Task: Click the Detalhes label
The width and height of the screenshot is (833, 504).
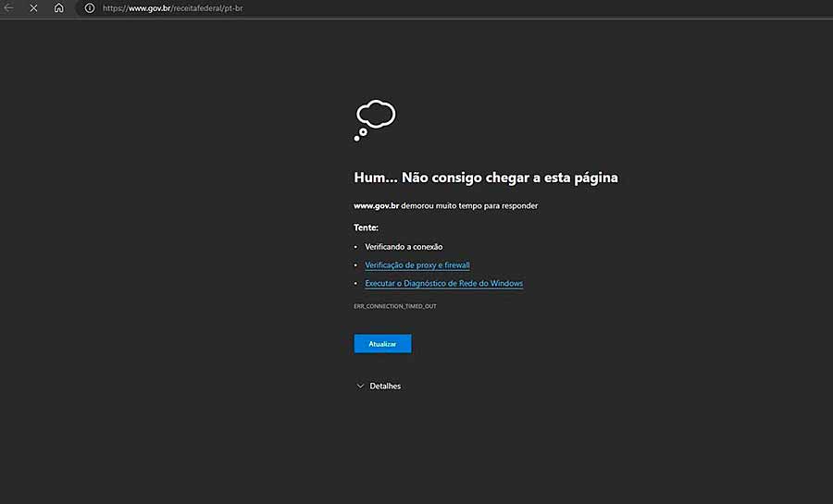Action: coord(385,386)
